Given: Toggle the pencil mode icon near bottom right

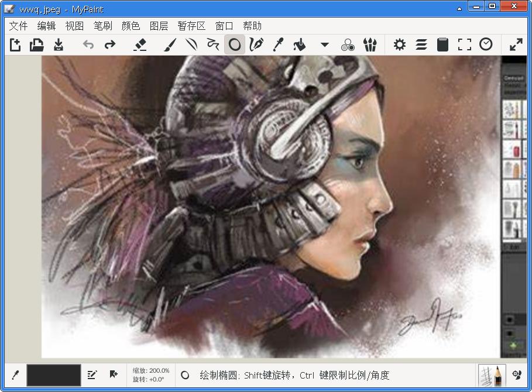Looking at the screenshot, I should pyautogui.click(x=492, y=376).
